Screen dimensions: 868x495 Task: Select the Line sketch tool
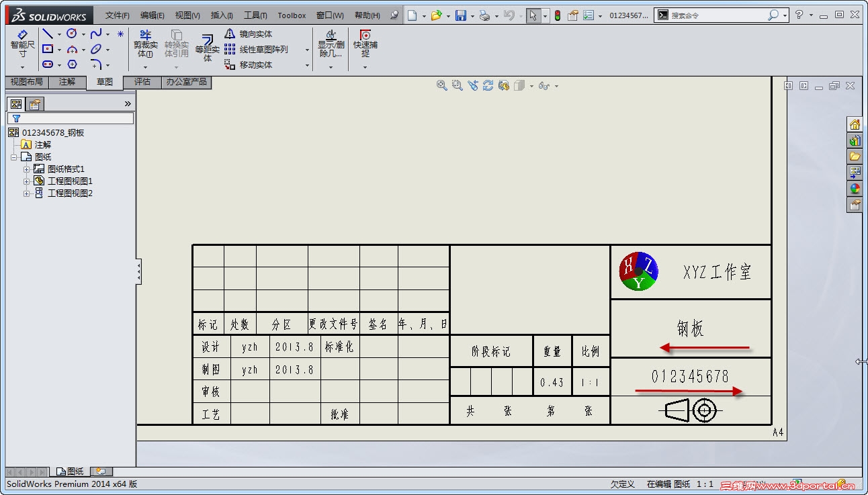[x=48, y=34]
